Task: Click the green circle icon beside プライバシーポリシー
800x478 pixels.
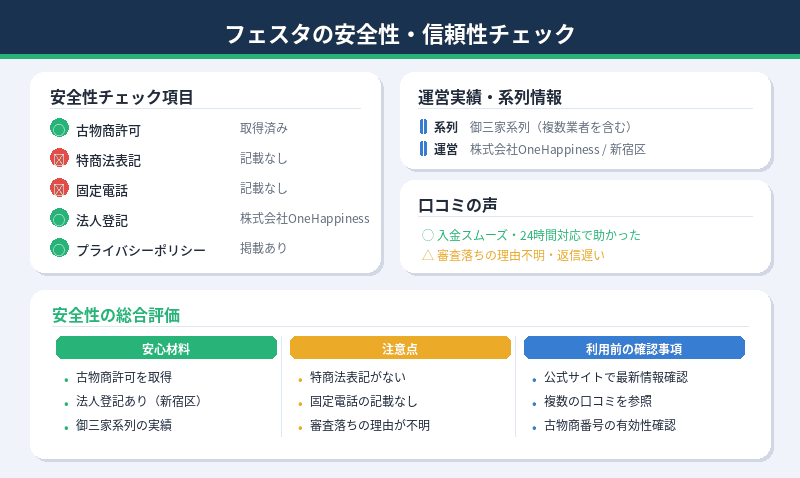Action: click(x=59, y=248)
